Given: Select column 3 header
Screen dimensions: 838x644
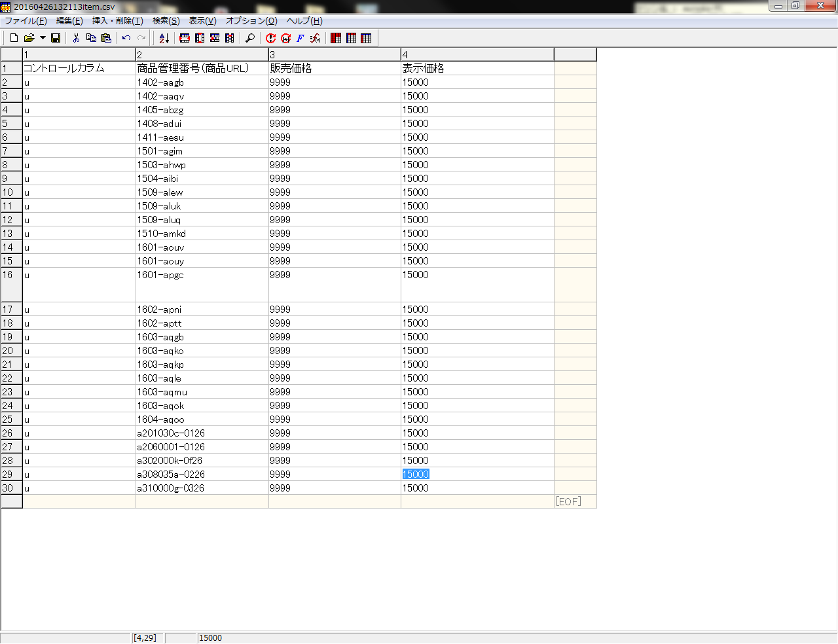Looking at the screenshot, I should coord(335,54).
